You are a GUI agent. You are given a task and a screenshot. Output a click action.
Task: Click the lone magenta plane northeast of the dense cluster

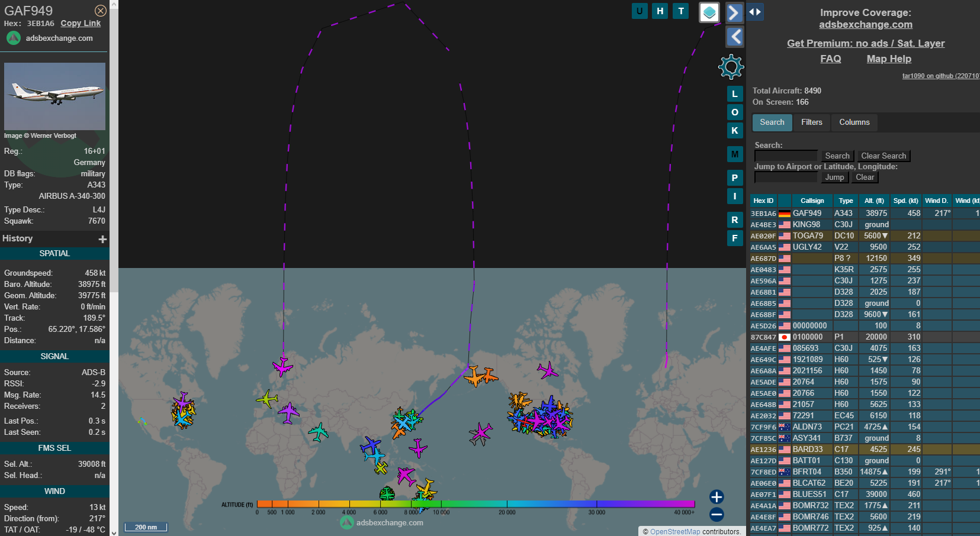point(548,371)
